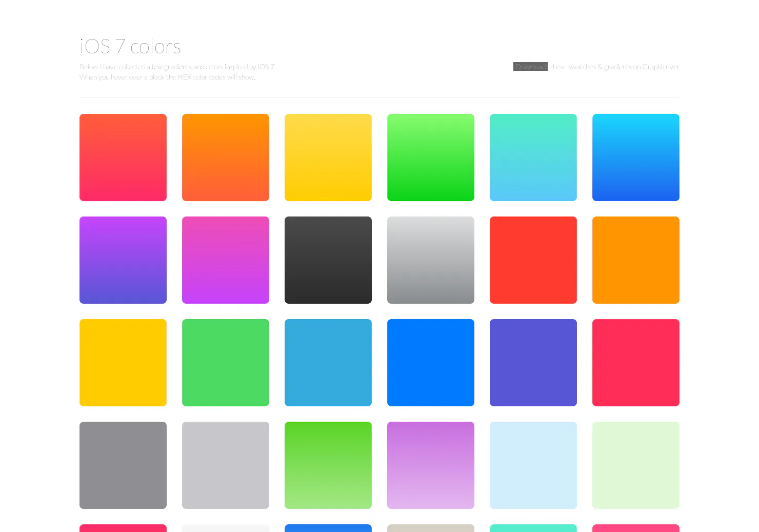Select the solid vivid blue swatch

pos(431,363)
